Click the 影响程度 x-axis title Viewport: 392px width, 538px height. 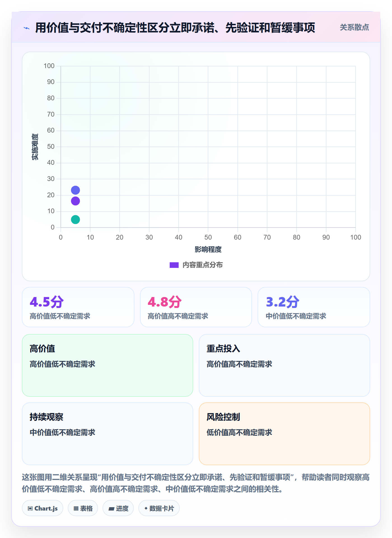pyautogui.click(x=208, y=249)
